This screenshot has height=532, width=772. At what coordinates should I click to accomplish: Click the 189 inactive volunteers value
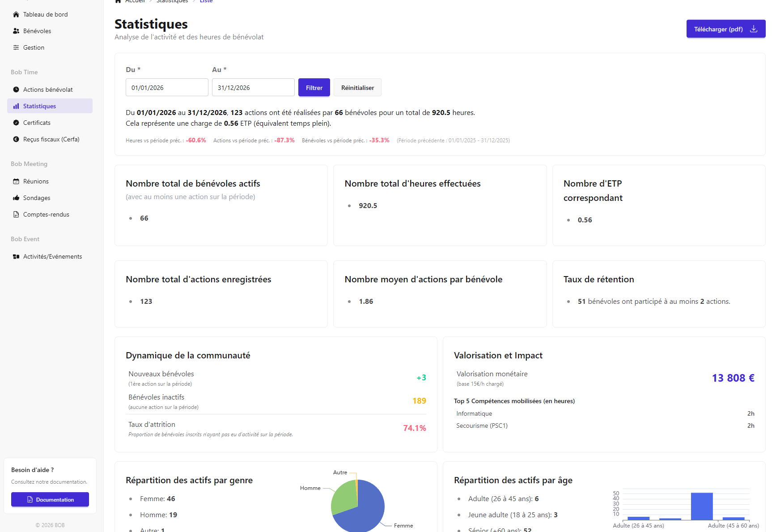coord(419,401)
